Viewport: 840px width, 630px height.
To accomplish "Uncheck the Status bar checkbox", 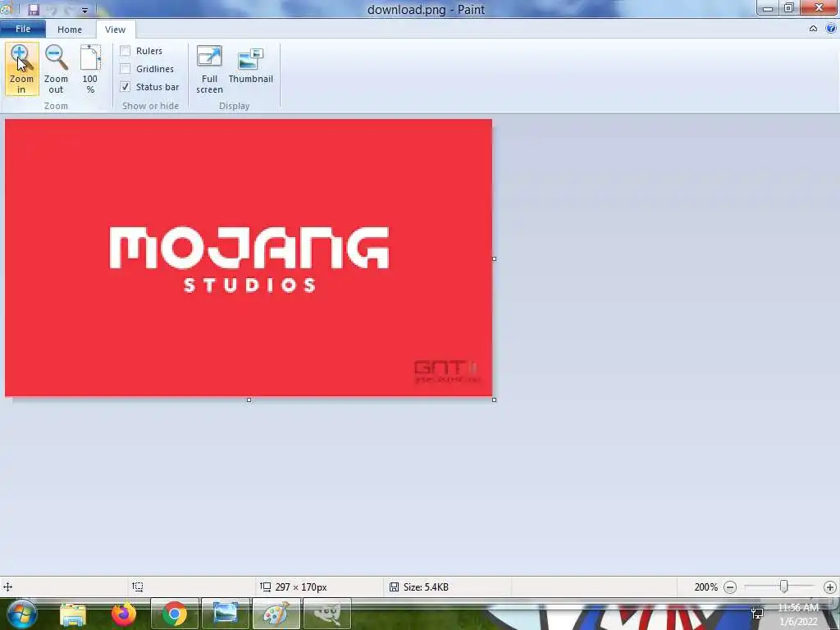I will (x=125, y=87).
